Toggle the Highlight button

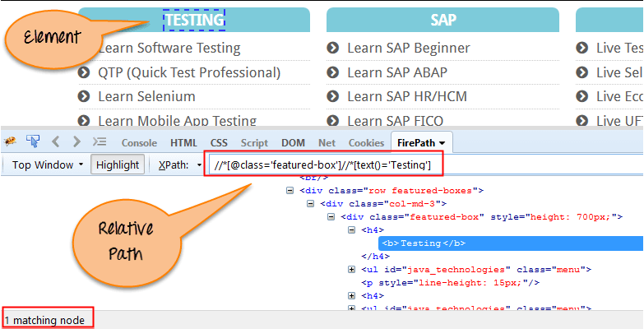coord(117,164)
